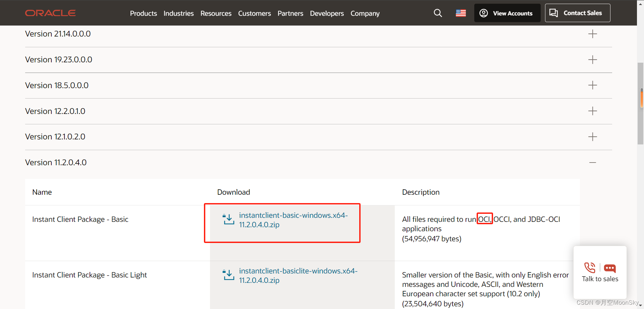This screenshot has width=644, height=309.
Task: Click the Contact Sales button
Action: [578, 13]
